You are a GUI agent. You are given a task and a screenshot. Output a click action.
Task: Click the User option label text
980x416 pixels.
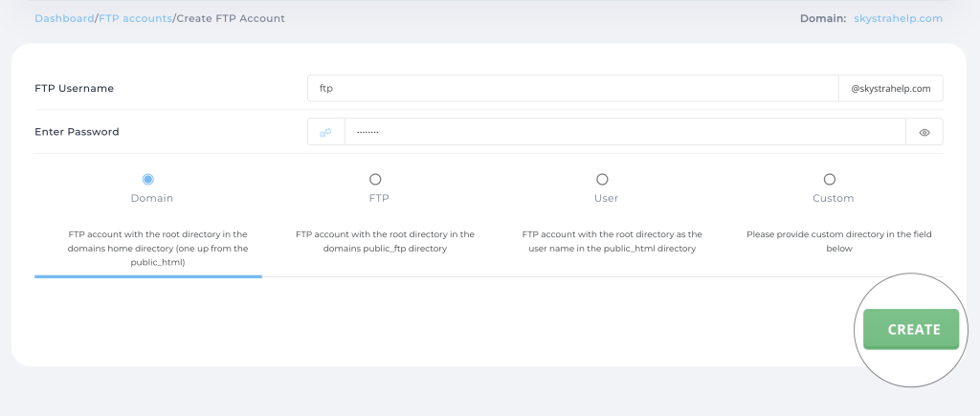coord(605,198)
